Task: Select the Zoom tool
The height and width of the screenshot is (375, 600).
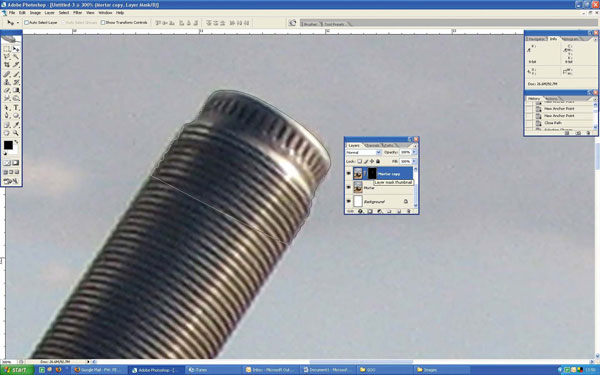Action: (x=16, y=133)
